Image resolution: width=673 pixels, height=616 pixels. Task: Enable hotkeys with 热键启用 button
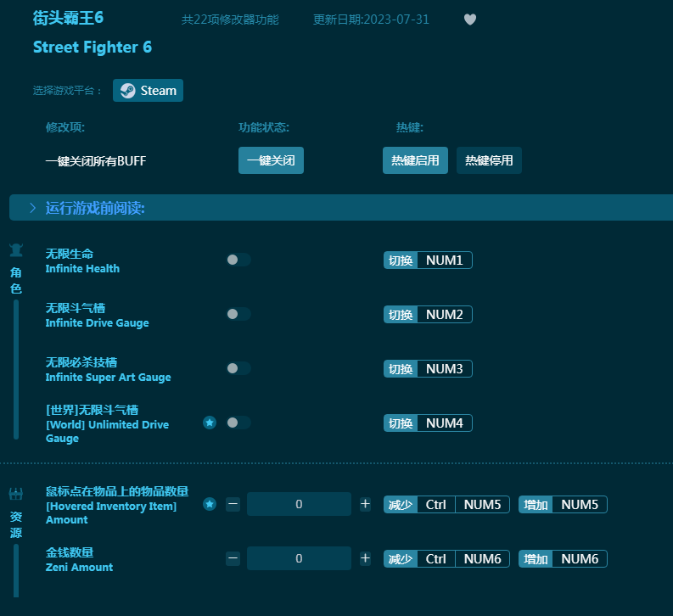pos(415,160)
